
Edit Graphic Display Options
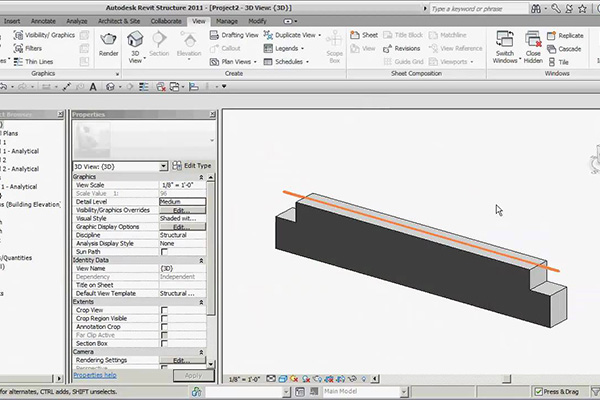(182, 227)
